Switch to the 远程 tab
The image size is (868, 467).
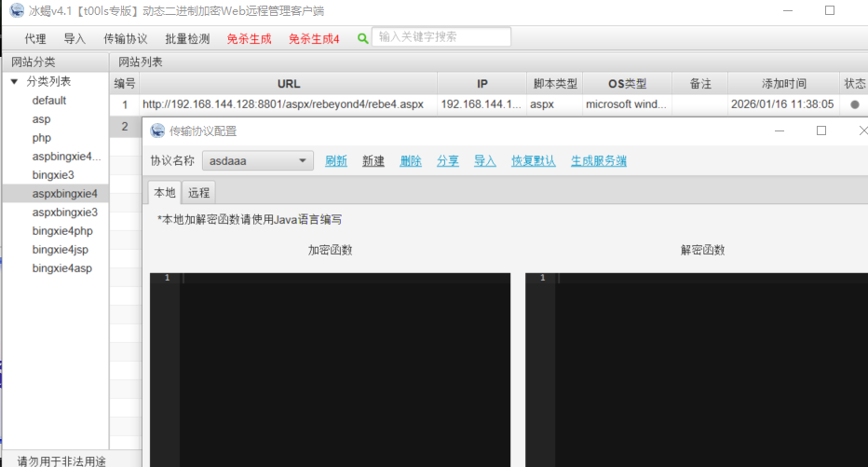198,193
